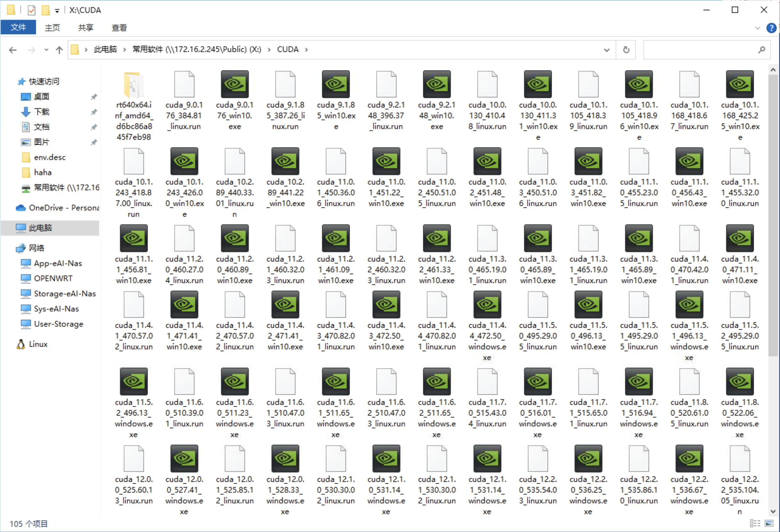Select cuda_10.0.130_411.31_win10.exe icon
Viewport: 780px width, 532px height.
[x=538, y=84]
